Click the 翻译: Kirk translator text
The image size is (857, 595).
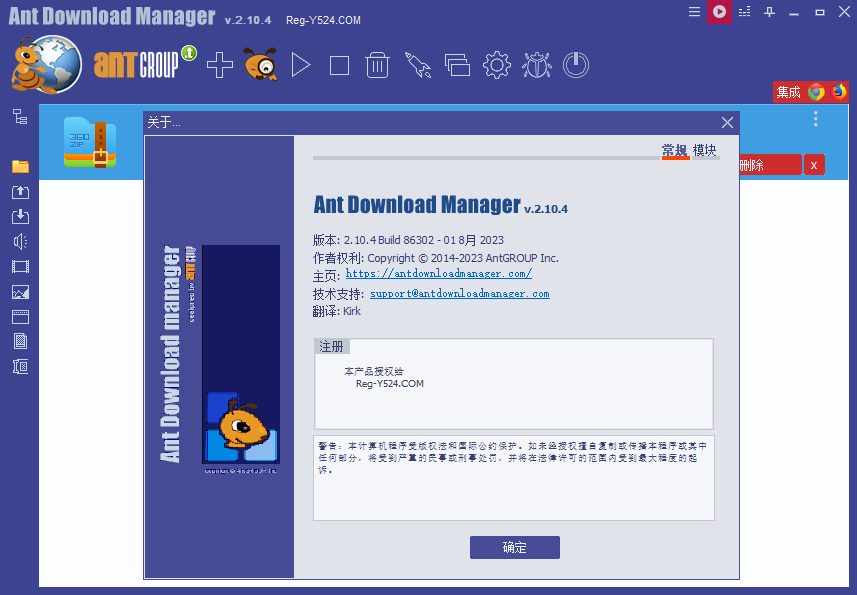[337, 311]
